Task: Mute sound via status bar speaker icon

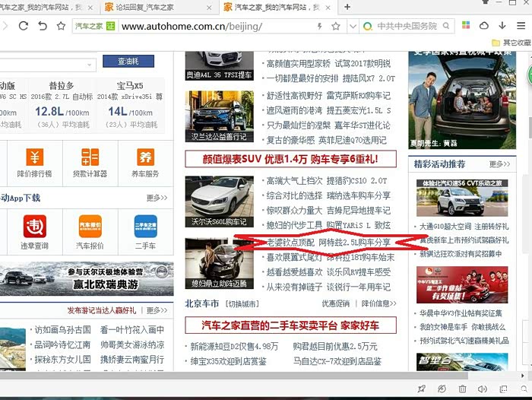Action: coord(483,389)
